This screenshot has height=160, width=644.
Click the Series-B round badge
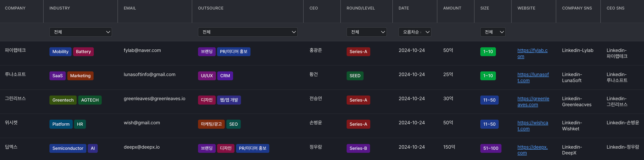coord(358,148)
